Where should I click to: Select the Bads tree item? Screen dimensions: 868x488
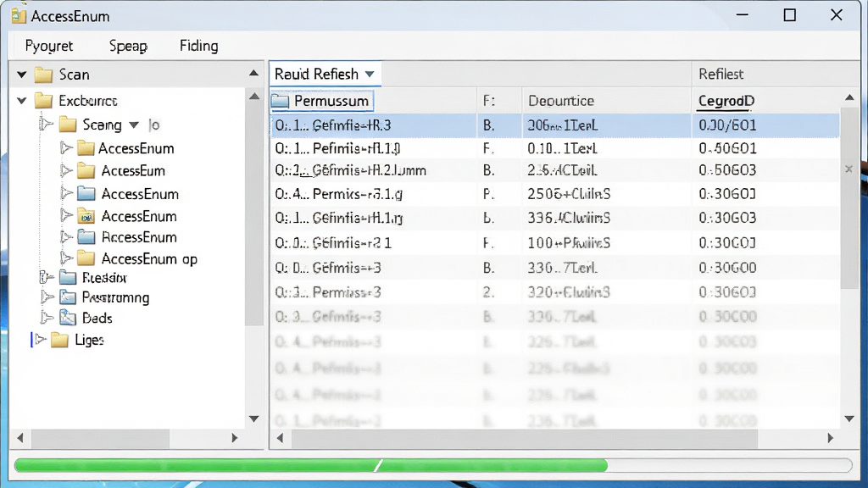click(x=97, y=319)
